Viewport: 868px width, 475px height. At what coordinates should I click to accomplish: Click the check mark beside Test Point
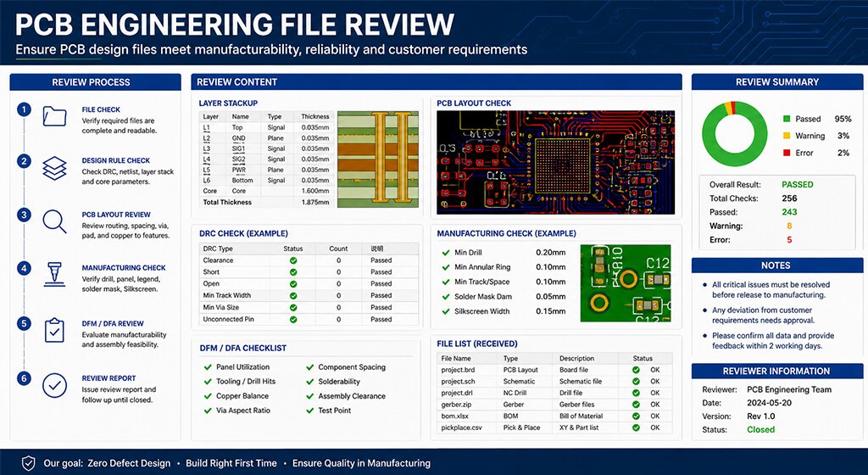tap(310, 411)
